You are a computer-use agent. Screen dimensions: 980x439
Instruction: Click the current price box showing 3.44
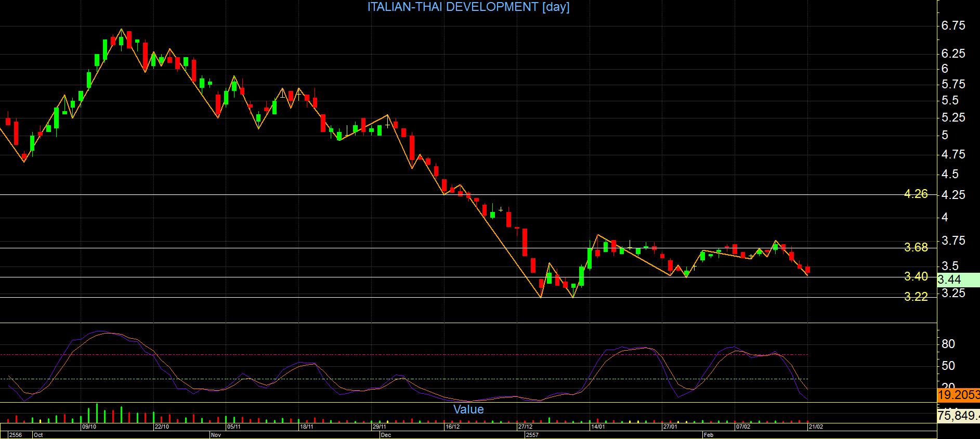tap(958, 280)
